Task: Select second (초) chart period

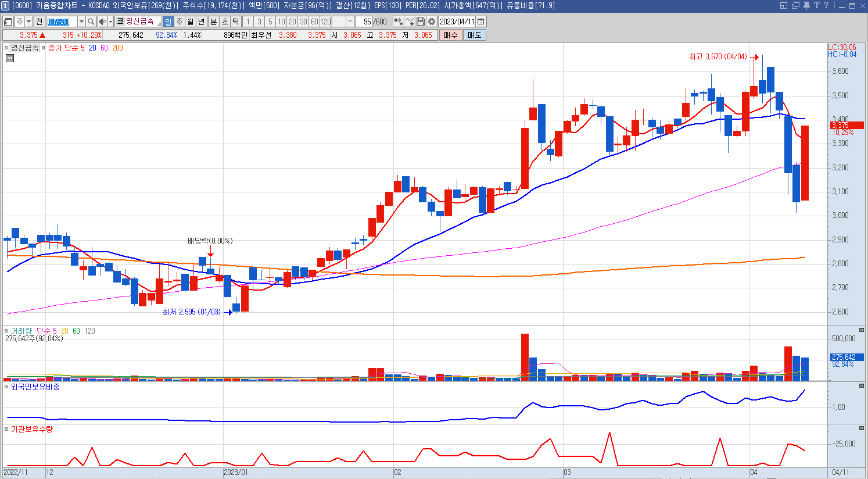Action: coord(225,22)
